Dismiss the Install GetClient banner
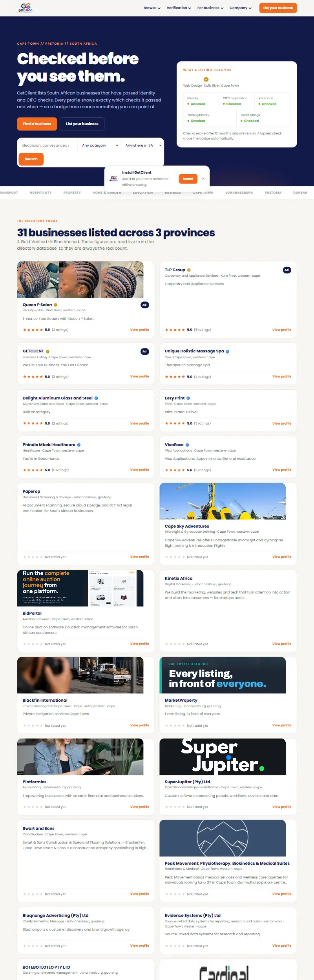This screenshot has height=980, width=314. (x=203, y=179)
